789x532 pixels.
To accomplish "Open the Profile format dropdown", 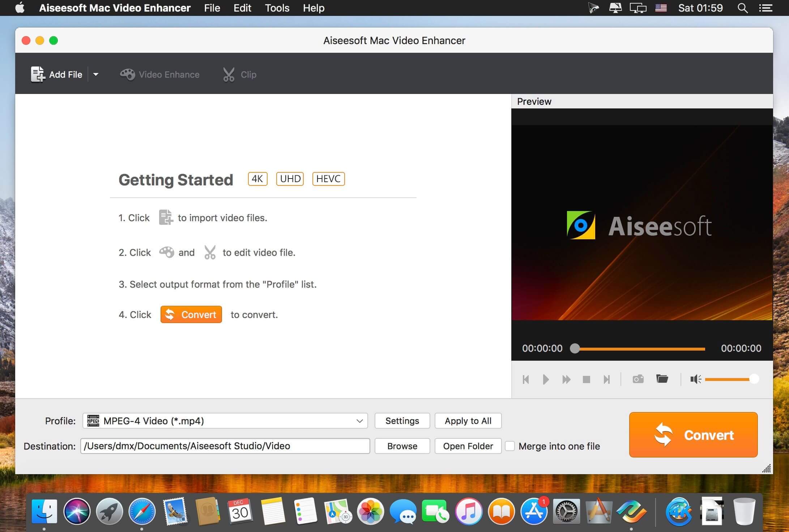I will point(225,421).
